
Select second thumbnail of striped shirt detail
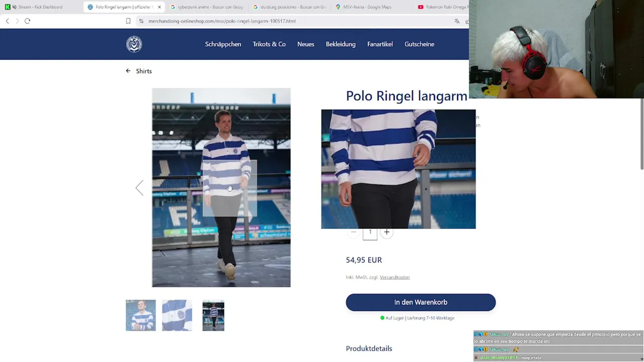pyautogui.click(x=177, y=315)
